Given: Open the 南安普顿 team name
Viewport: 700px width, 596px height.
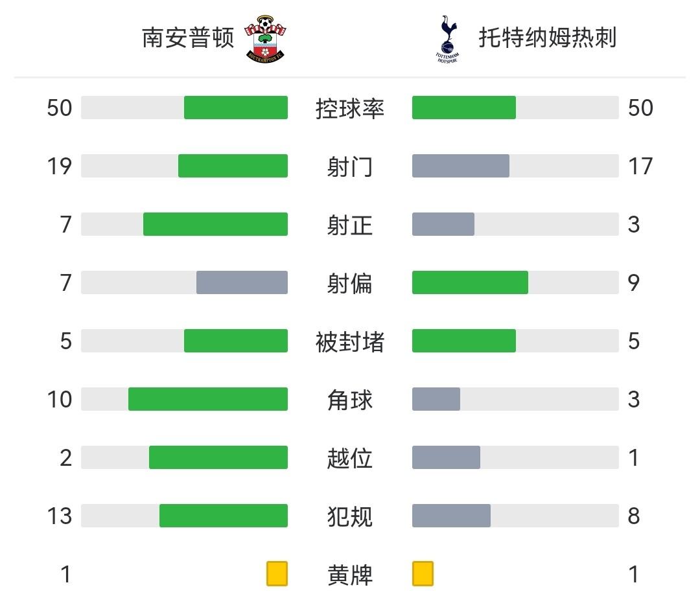Looking at the screenshot, I should (x=188, y=38).
